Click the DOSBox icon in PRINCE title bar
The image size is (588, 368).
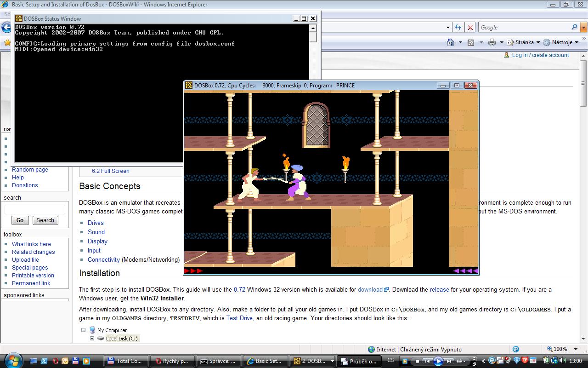(189, 85)
